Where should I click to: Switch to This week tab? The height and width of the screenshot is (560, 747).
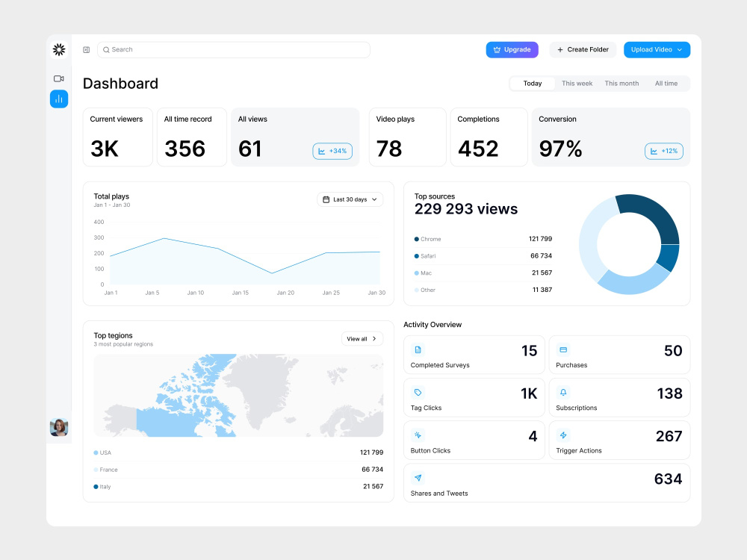coord(577,84)
